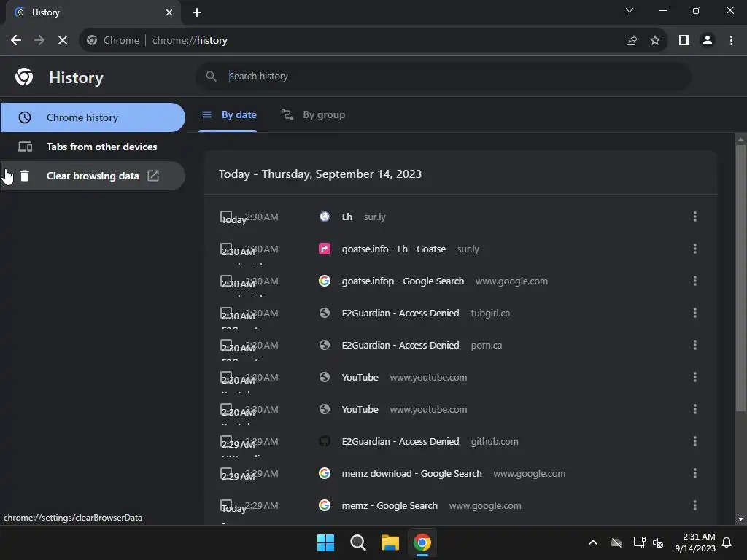Open actions menu for memz download entry
The image size is (747, 560).
[695, 473]
